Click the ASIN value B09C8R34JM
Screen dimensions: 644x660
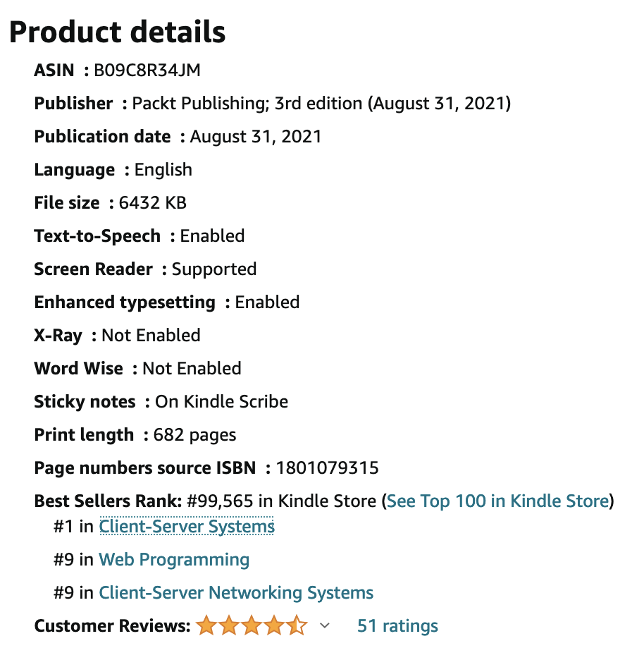tap(147, 71)
